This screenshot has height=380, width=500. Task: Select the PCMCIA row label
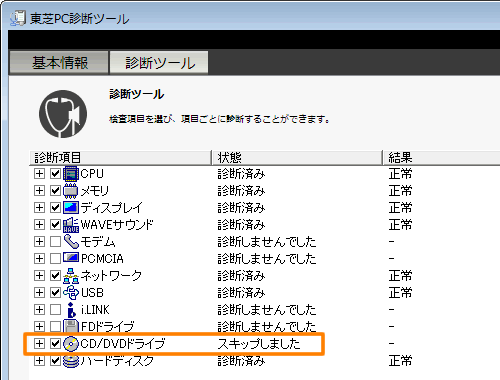click(x=102, y=258)
